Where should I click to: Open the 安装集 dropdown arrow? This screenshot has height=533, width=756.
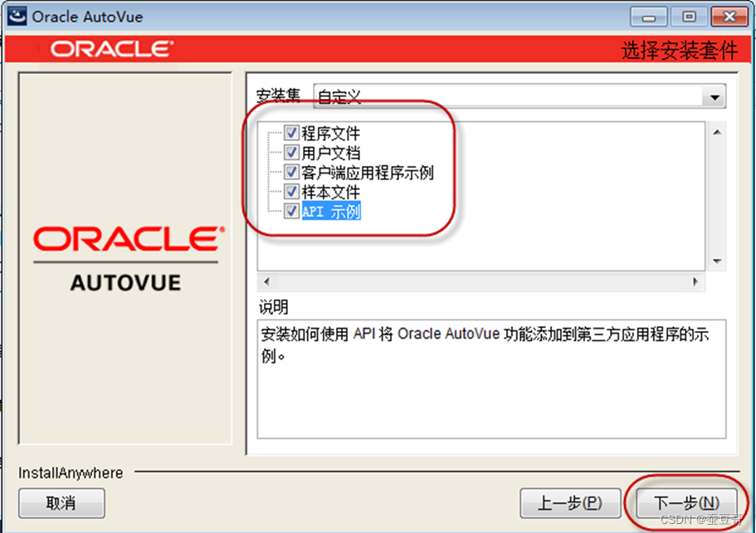pos(715,97)
